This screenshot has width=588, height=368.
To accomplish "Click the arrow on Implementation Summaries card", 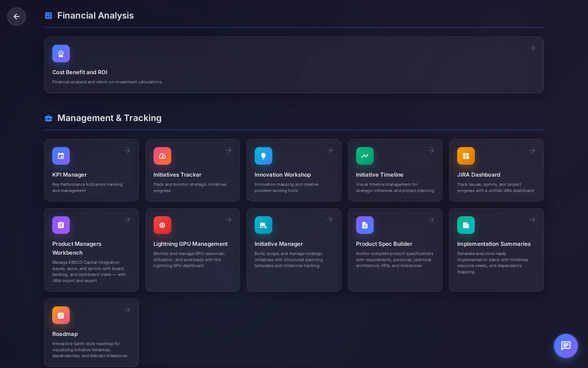I will 532,220.
